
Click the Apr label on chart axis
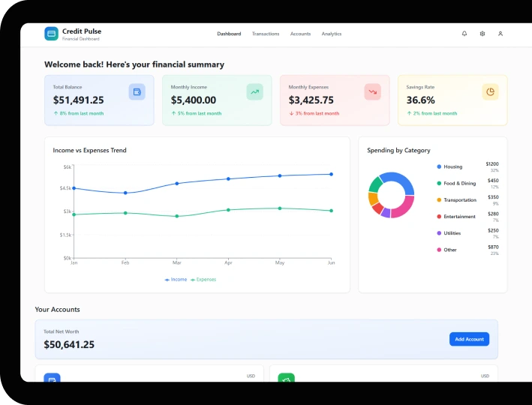click(228, 262)
